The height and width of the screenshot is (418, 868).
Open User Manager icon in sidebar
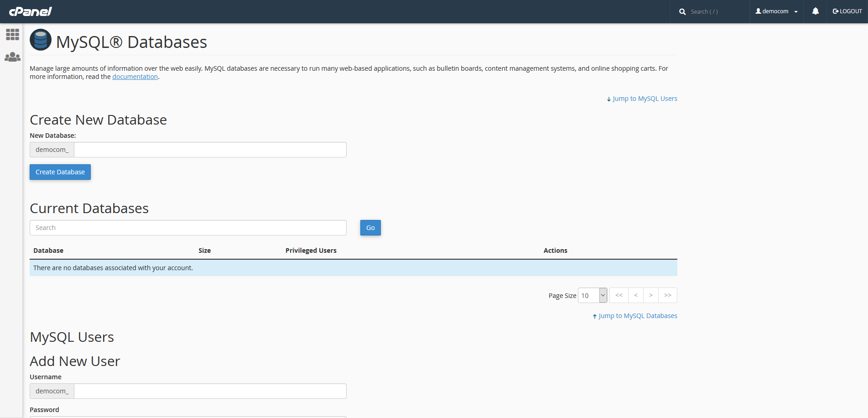pos(12,57)
